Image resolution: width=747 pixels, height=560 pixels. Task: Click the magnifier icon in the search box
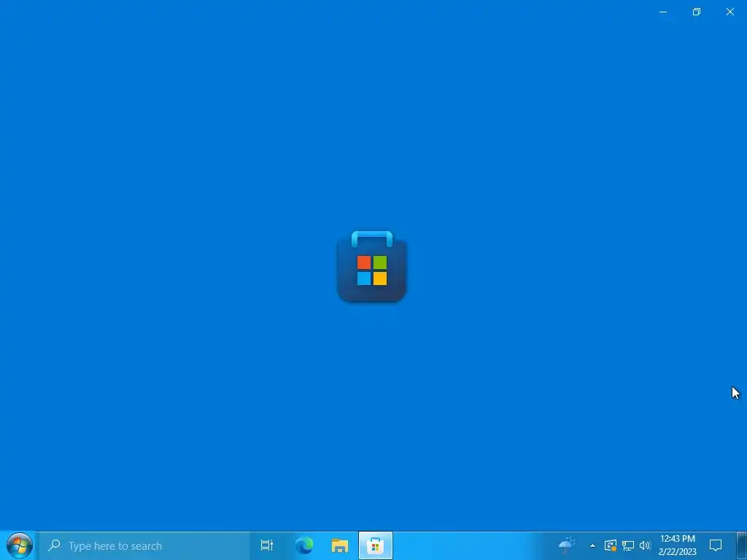point(54,545)
